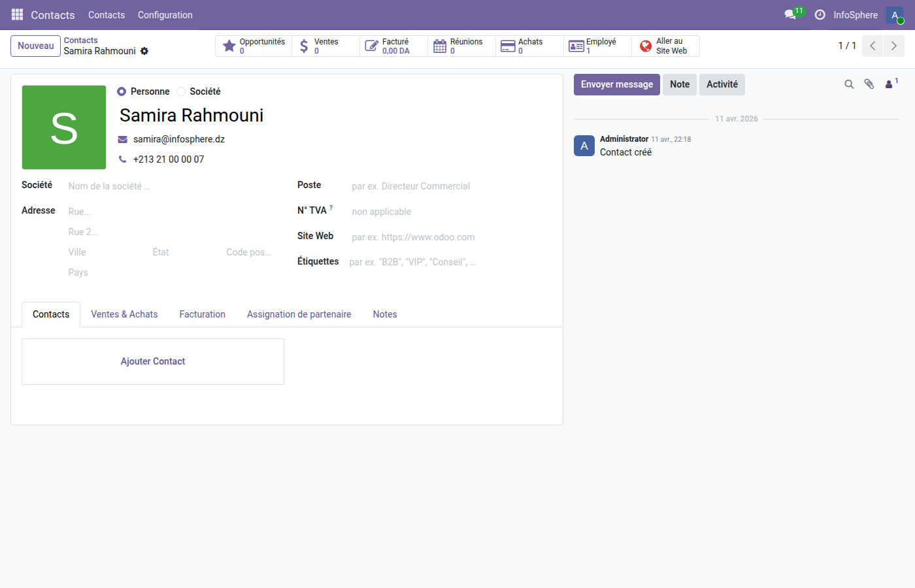Open the Employé badge icon
This screenshot has height=588, width=915.
[576, 46]
